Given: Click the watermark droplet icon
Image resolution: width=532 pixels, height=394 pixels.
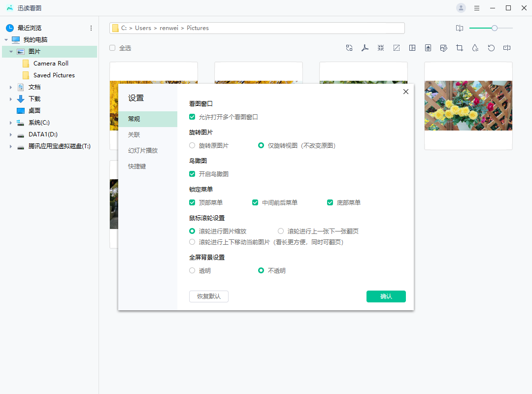Looking at the screenshot, I should pyautogui.click(x=475, y=48).
